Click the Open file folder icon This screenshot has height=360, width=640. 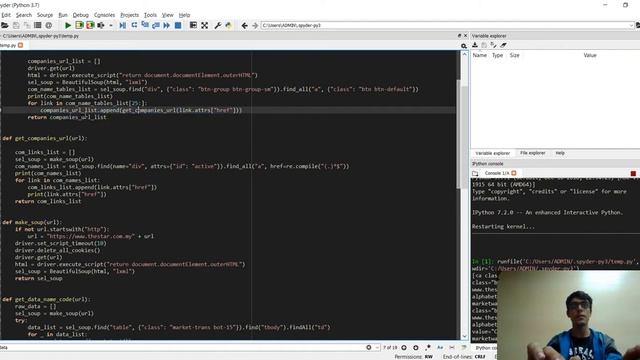pos(4,25)
